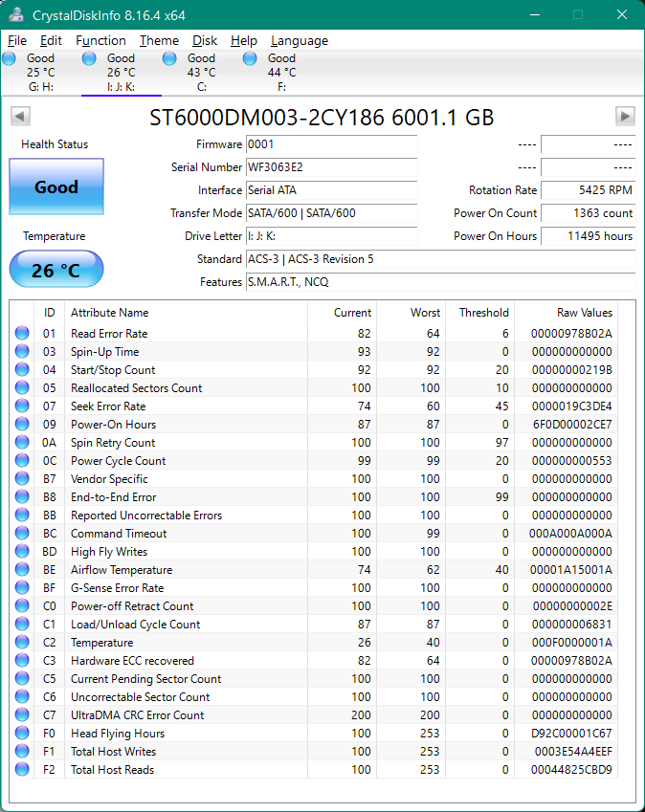645x812 pixels.
Task: Open the File menu
Action: click(17, 40)
